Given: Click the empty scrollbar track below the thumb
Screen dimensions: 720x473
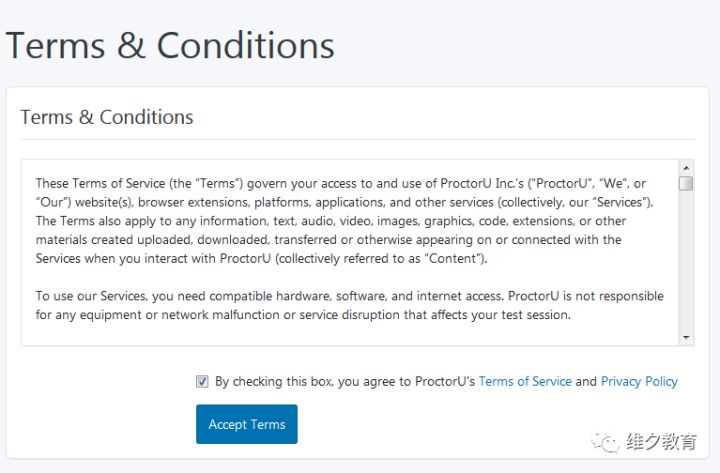Looking at the screenshot, I should point(686,260).
